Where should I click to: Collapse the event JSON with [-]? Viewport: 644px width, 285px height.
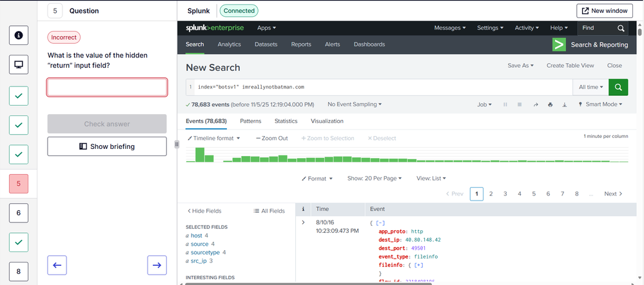pyautogui.click(x=377, y=222)
